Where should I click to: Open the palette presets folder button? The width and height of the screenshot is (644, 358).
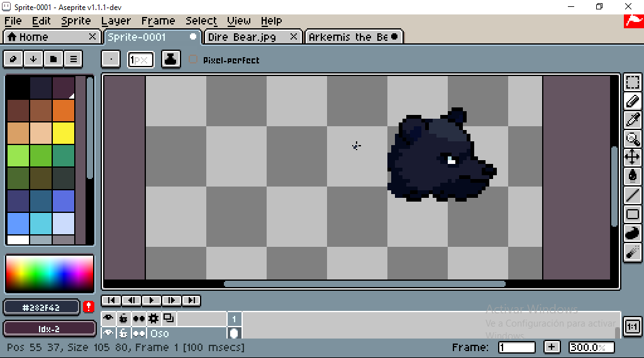coord(53,59)
